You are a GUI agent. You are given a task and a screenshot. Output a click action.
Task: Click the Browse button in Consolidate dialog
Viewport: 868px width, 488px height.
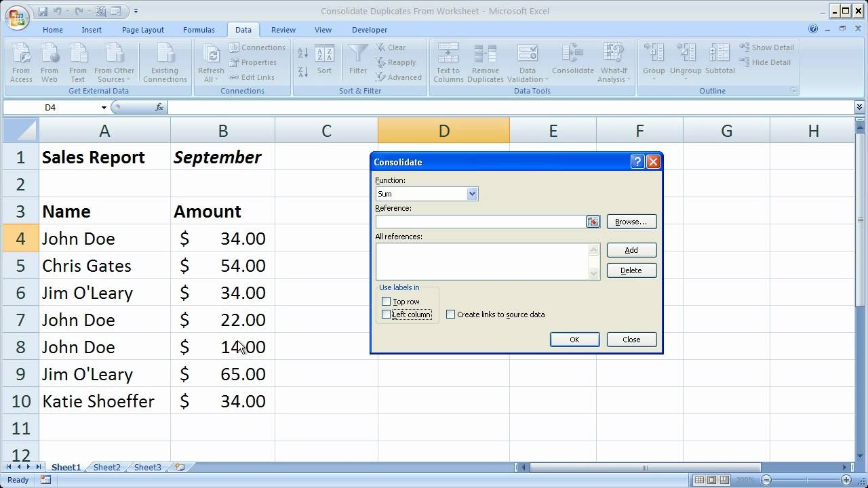(631, 222)
